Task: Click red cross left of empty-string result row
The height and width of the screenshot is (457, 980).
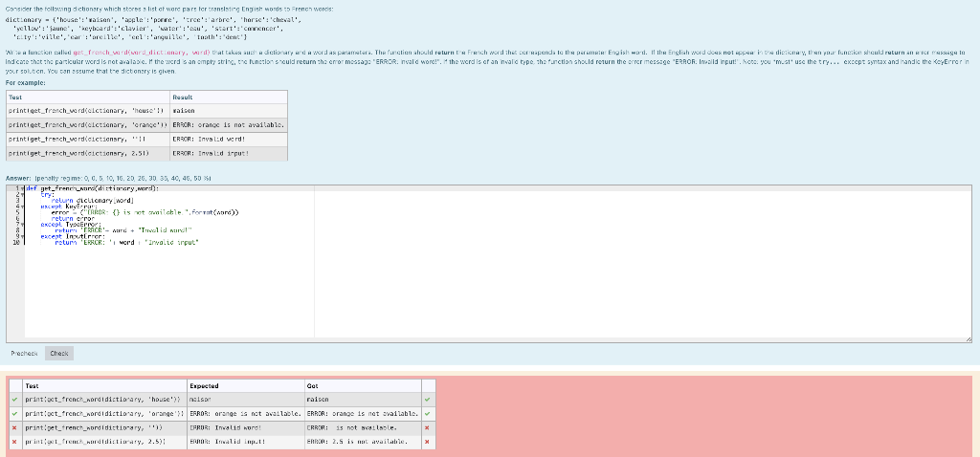Action: point(14,427)
